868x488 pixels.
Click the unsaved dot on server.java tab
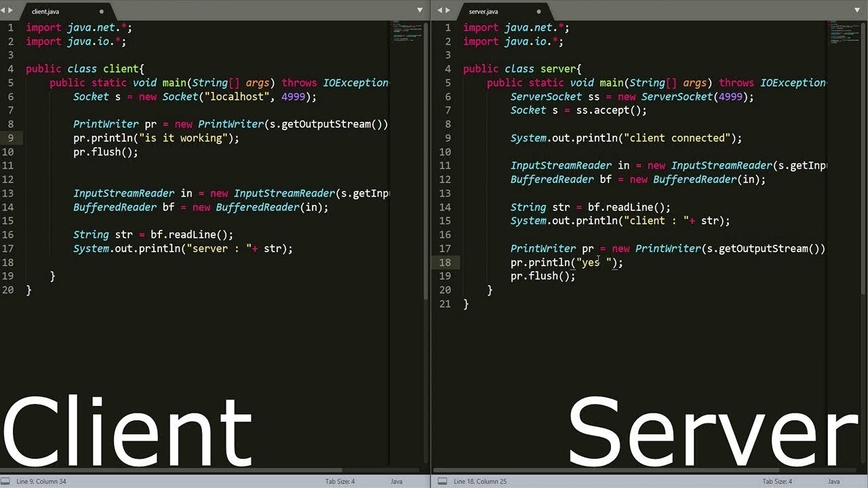pyautogui.click(x=539, y=12)
